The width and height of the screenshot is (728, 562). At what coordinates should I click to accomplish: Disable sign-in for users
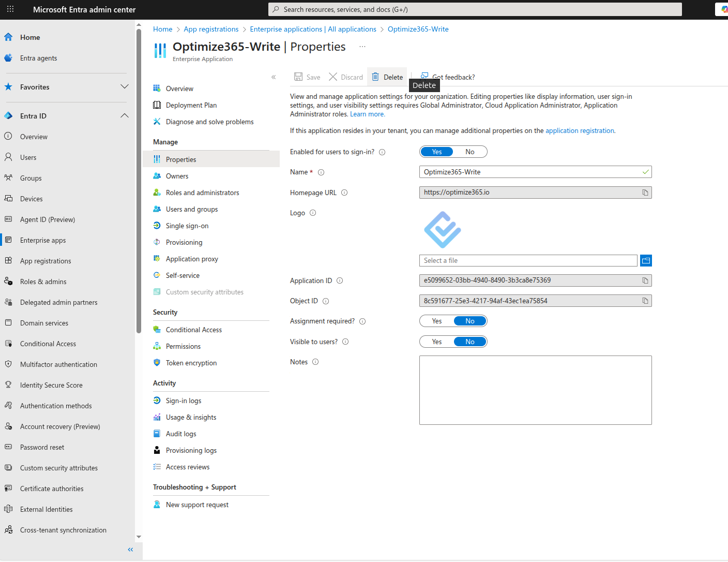pos(469,151)
